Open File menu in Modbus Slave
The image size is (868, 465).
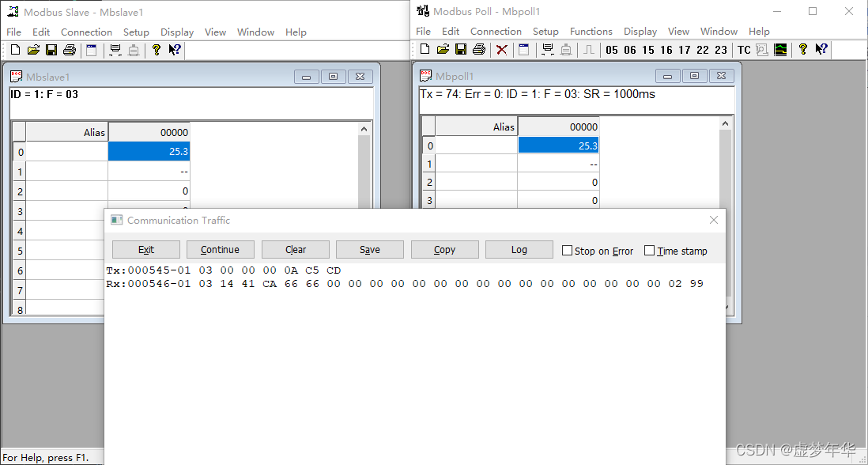[x=14, y=32]
